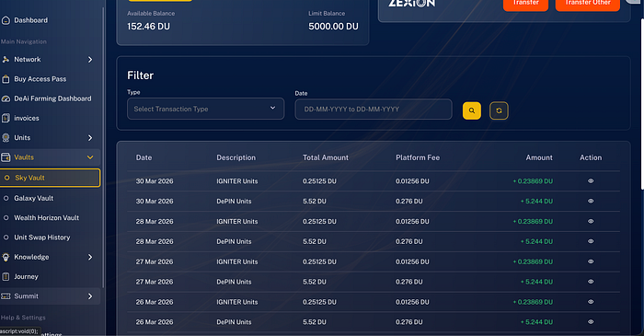View details of 26 Mar IGNITER Units row

click(591, 302)
